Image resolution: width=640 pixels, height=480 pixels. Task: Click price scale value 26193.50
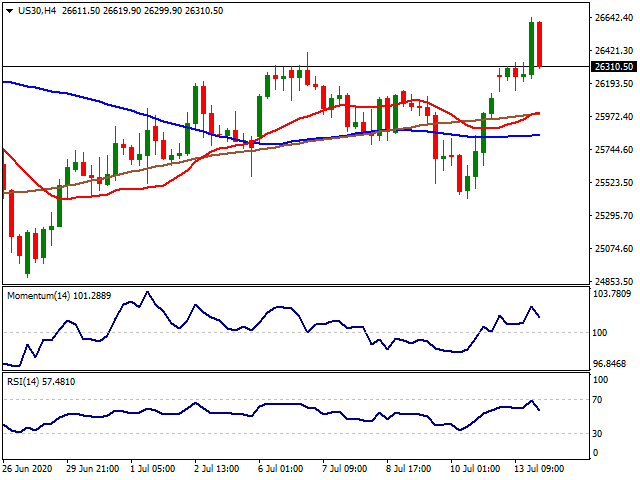(x=614, y=84)
